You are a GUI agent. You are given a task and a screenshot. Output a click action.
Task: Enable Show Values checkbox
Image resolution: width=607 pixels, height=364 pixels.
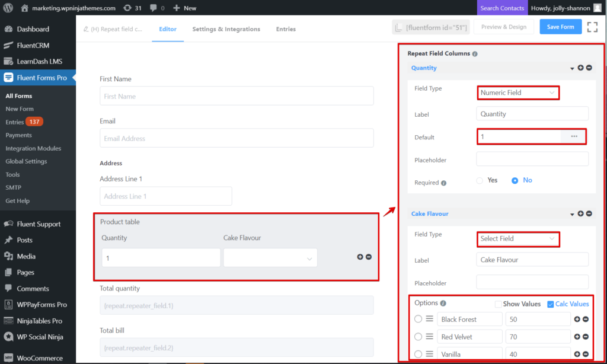(x=498, y=304)
